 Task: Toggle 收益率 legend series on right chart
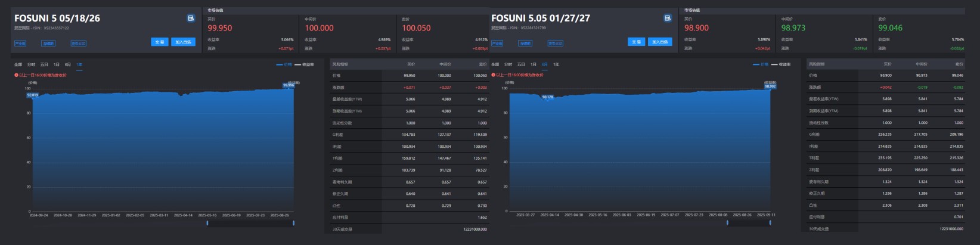coord(781,64)
